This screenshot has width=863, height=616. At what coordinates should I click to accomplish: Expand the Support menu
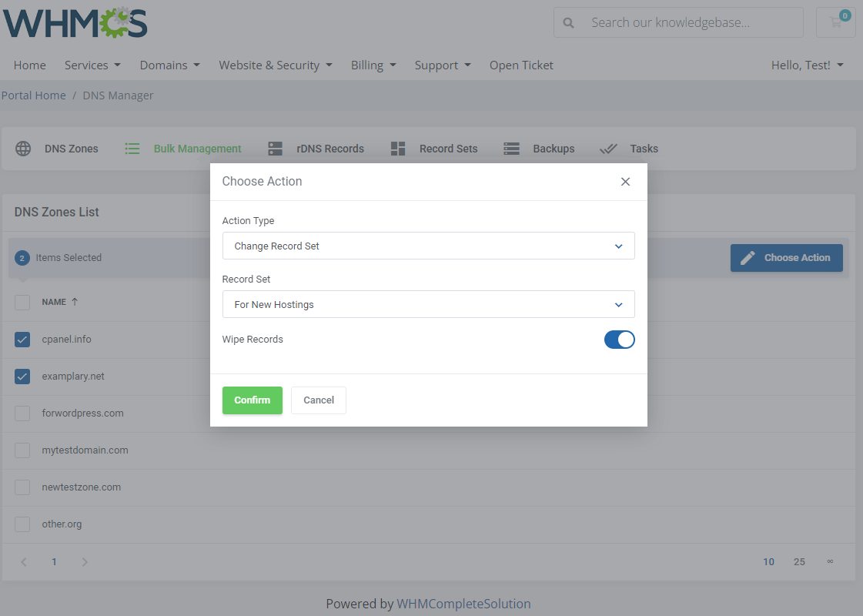coord(443,65)
